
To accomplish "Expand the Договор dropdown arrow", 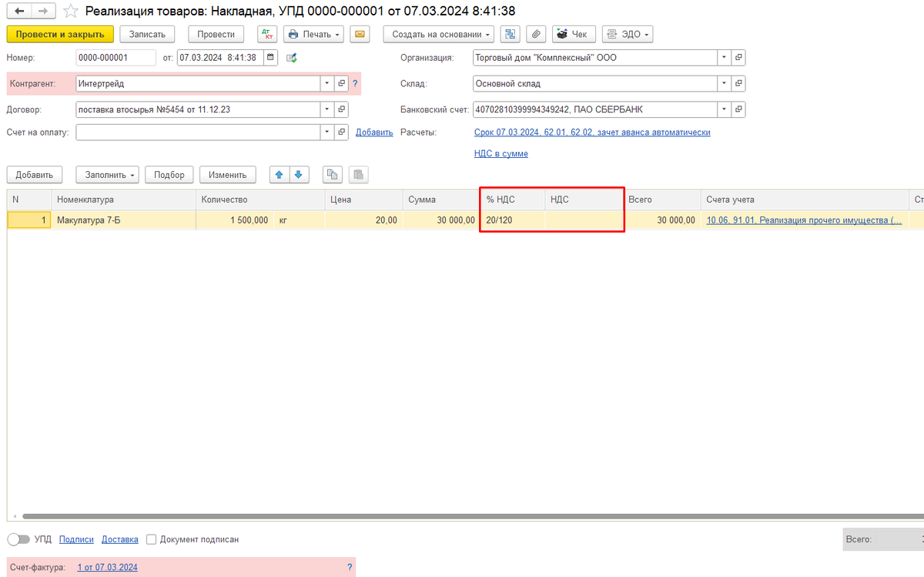I will tap(327, 109).
